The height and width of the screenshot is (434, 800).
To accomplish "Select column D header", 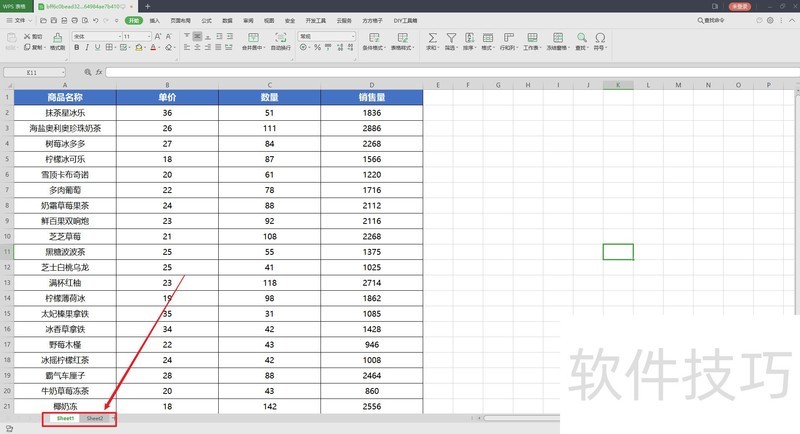I will point(372,85).
